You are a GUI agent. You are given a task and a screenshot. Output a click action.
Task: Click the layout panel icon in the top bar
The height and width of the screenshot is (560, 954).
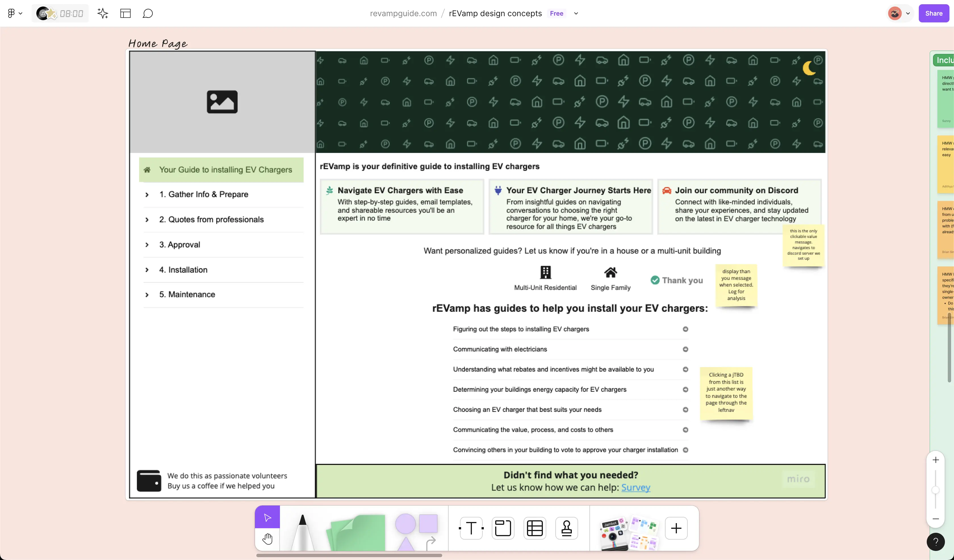point(125,14)
